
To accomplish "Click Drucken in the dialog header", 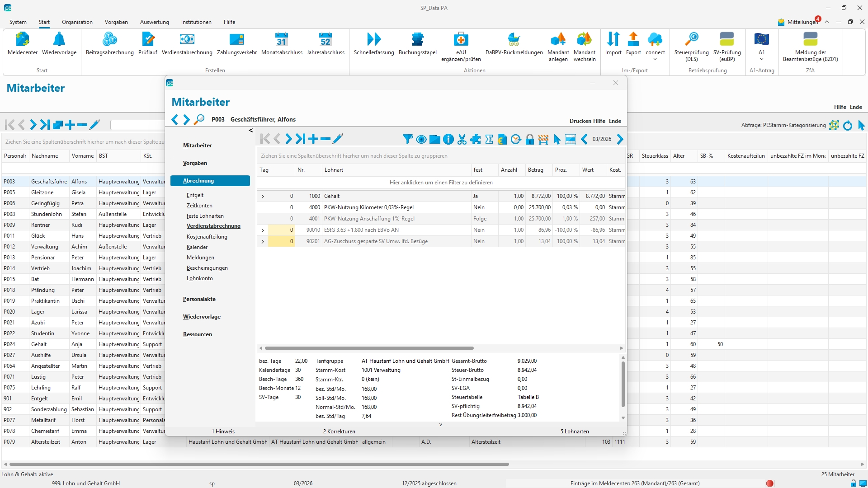I will coord(580,121).
